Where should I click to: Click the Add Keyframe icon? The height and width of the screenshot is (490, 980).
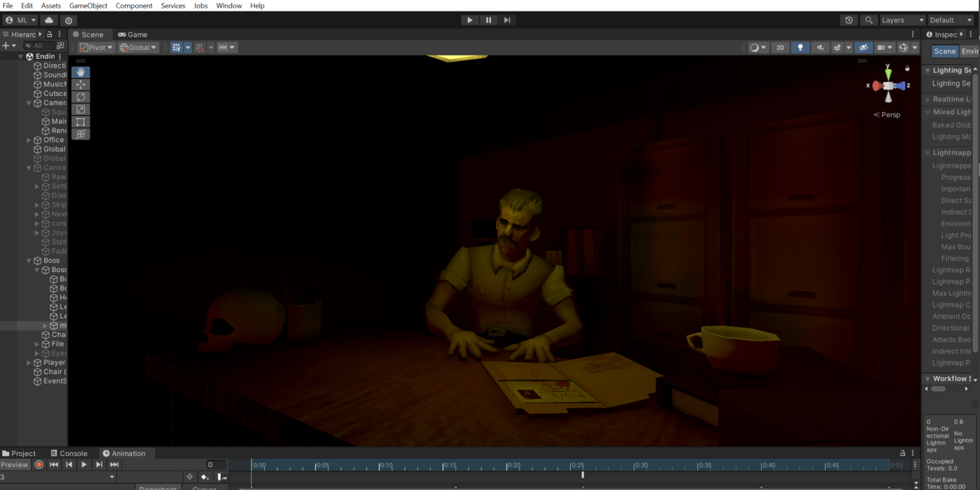pos(204,477)
